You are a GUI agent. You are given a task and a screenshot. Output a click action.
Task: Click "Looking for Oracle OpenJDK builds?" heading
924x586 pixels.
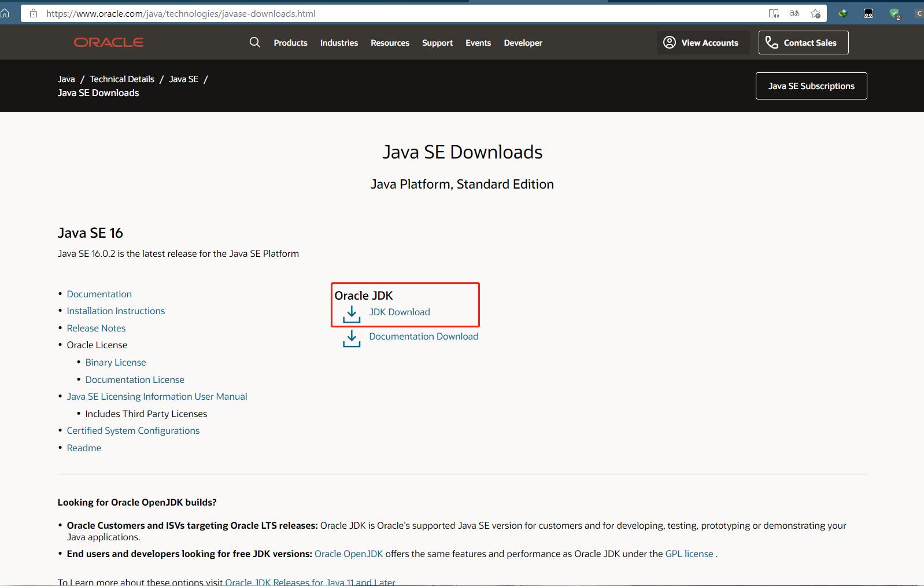tap(137, 502)
